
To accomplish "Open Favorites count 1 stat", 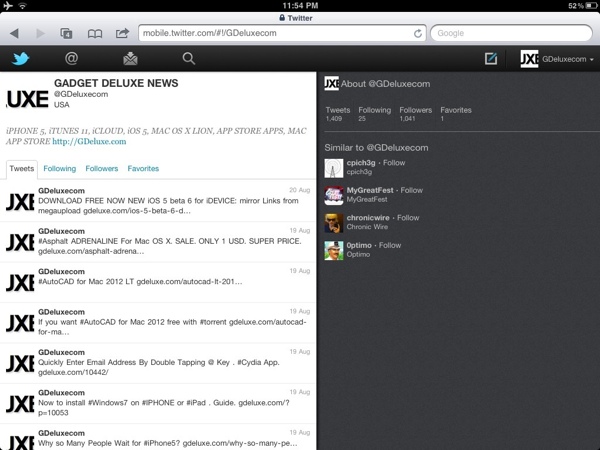I will [456, 114].
